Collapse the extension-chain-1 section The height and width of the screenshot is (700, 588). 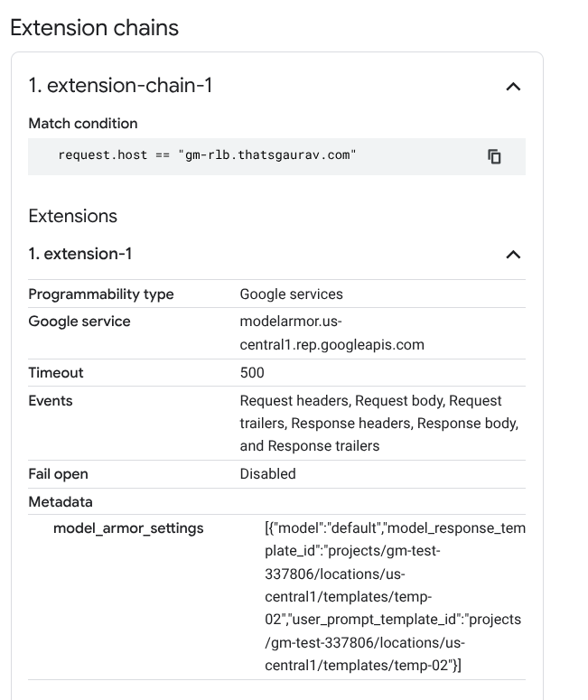(x=513, y=87)
